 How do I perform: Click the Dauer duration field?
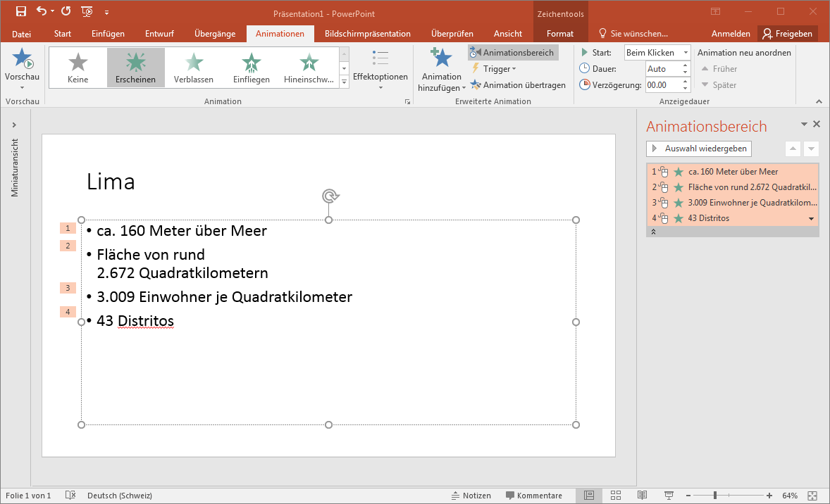pos(663,69)
